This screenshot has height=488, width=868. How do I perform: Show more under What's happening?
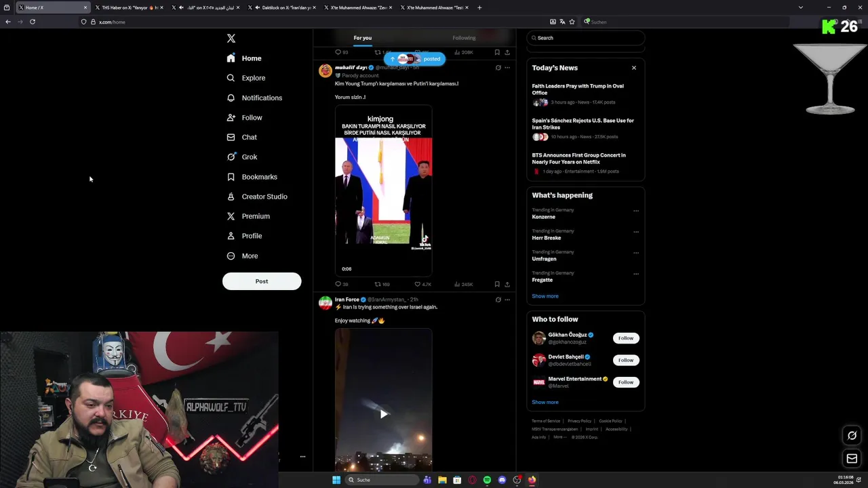pos(545,296)
